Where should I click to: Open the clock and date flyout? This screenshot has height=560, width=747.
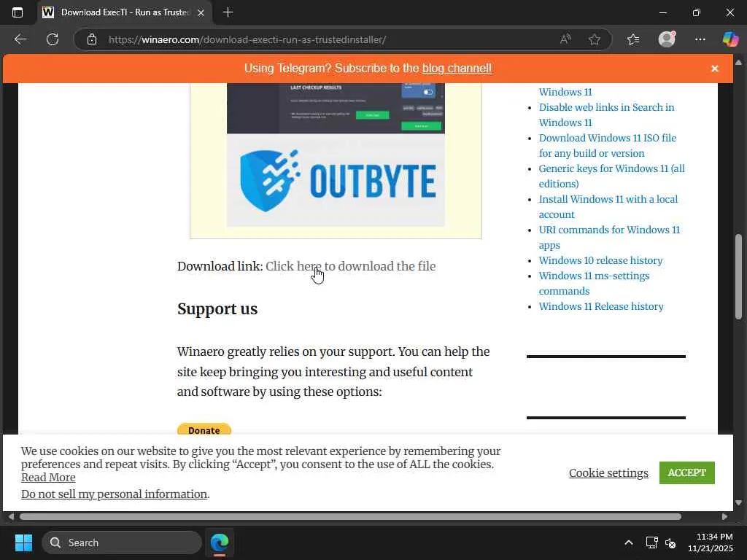[710, 542]
